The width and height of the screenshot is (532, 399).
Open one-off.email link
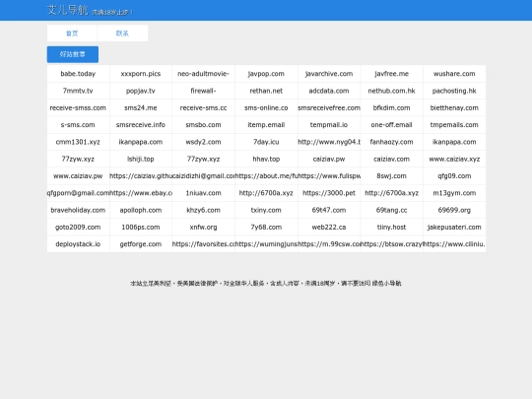click(x=391, y=124)
